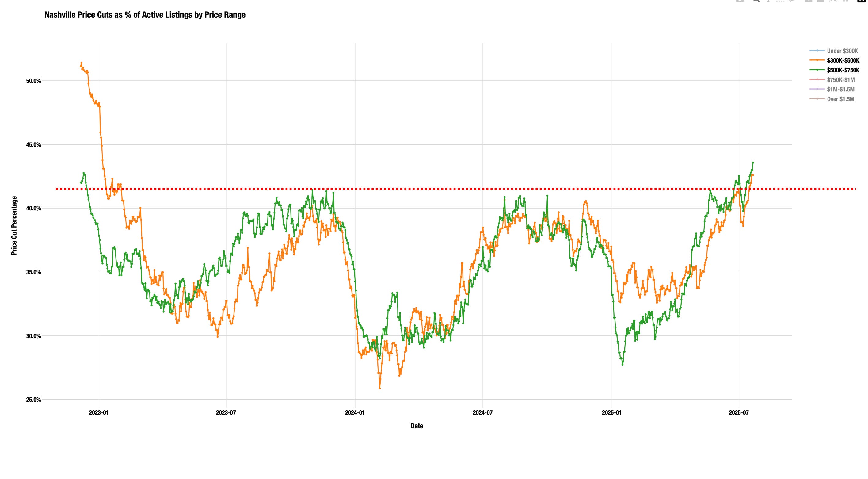This screenshot has height=479, width=868.
Task: Click the red dotted threshold line
Action: click(455, 189)
